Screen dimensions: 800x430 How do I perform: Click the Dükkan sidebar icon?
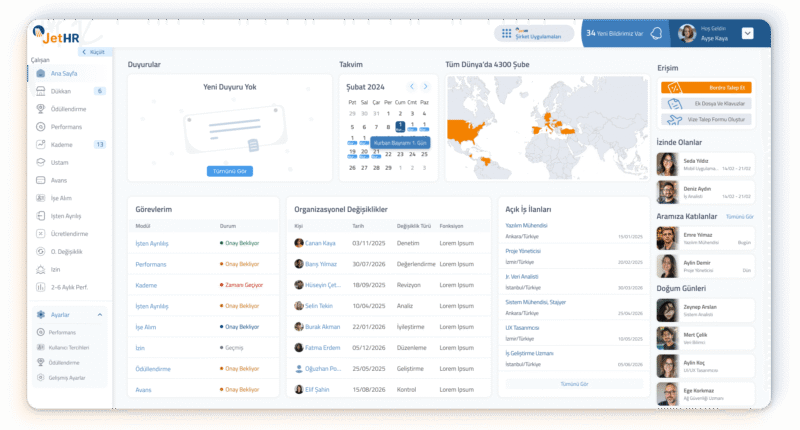[40, 91]
